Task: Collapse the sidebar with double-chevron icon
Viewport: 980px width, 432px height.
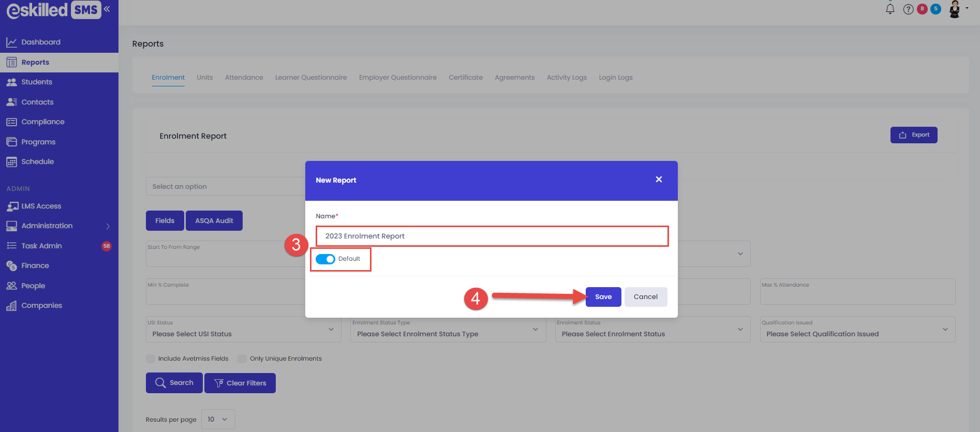Action: [107, 9]
